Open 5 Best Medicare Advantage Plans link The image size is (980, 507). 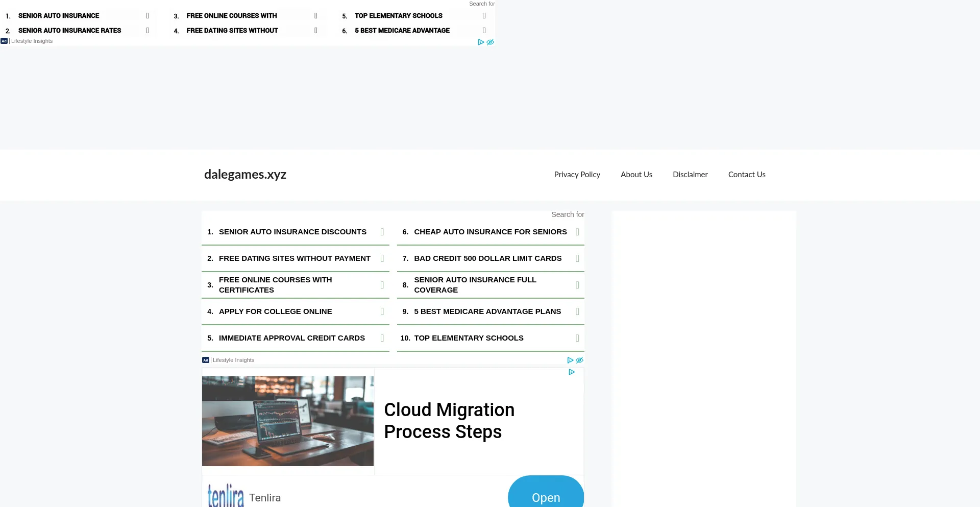click(487, 312)
